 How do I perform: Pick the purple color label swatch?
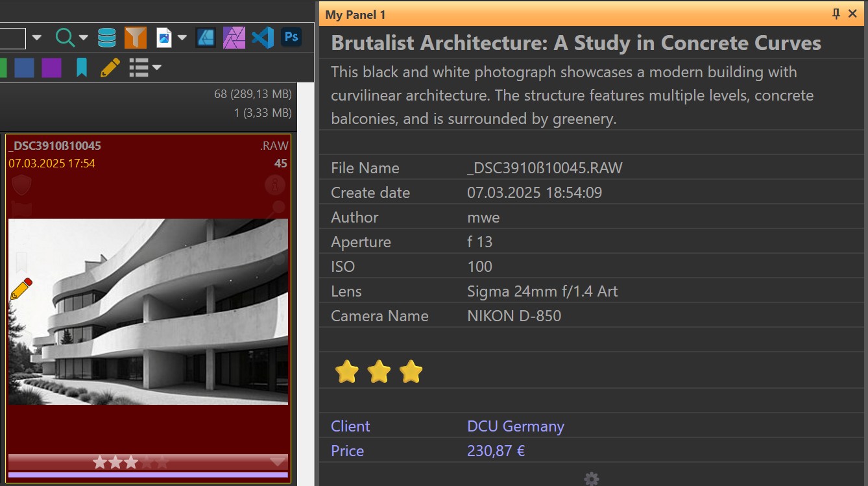tap(51, 67)
